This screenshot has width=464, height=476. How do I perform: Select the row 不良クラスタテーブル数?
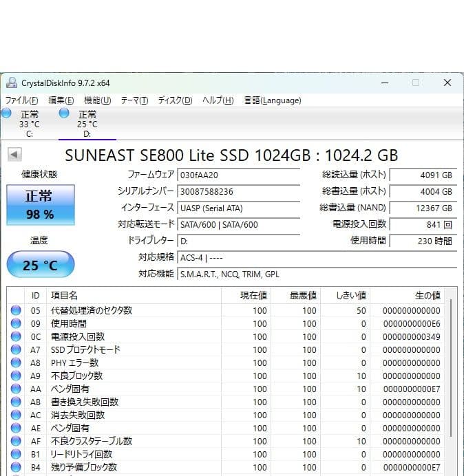(226, 441)
